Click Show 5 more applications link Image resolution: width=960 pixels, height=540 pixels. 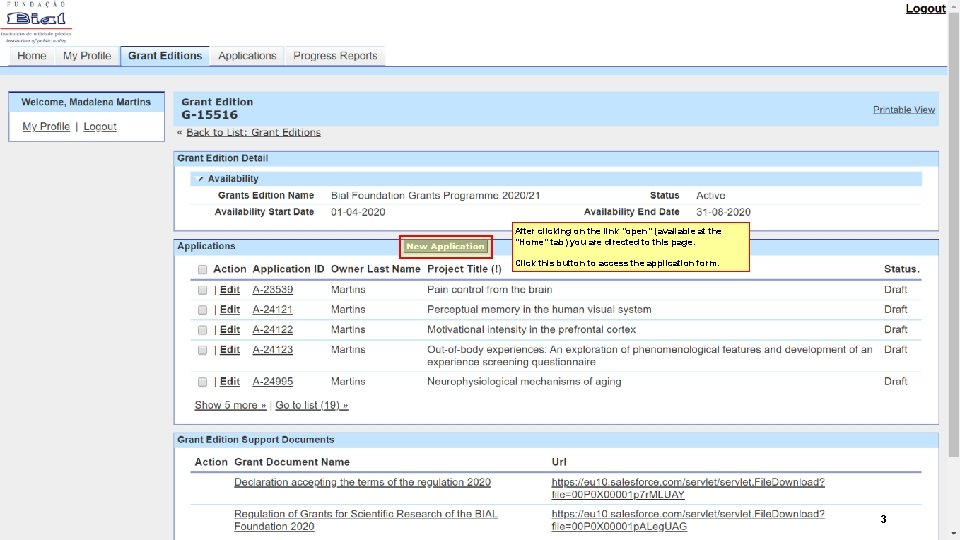230,405
